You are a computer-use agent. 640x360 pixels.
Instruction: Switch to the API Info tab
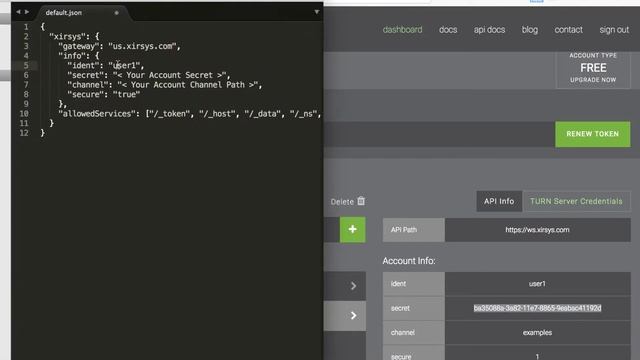tap(499, 201)
